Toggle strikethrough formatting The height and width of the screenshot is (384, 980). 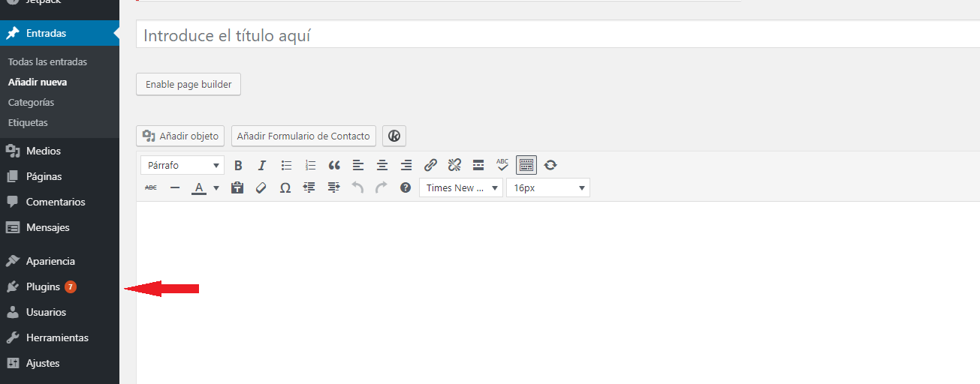coord(151,188)
